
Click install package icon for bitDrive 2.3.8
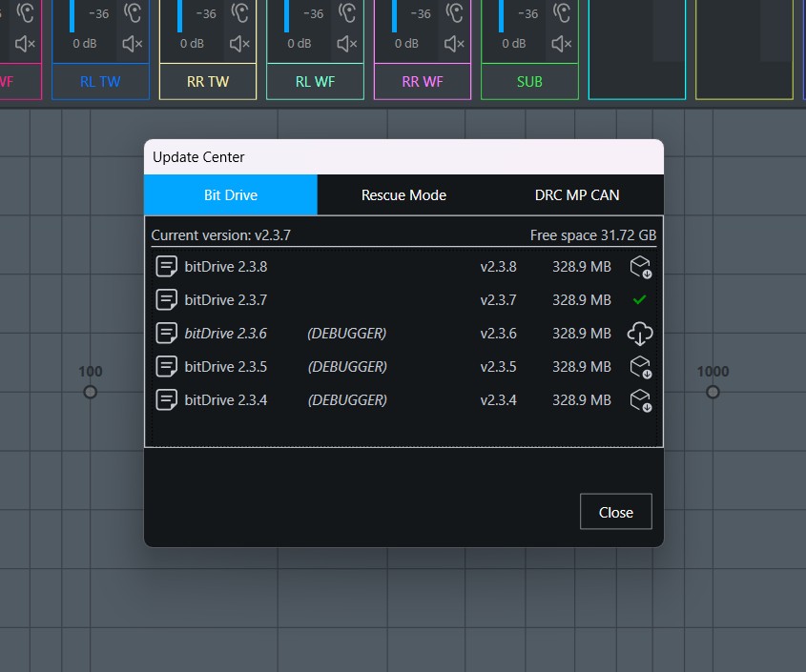[x=640, y=267]
